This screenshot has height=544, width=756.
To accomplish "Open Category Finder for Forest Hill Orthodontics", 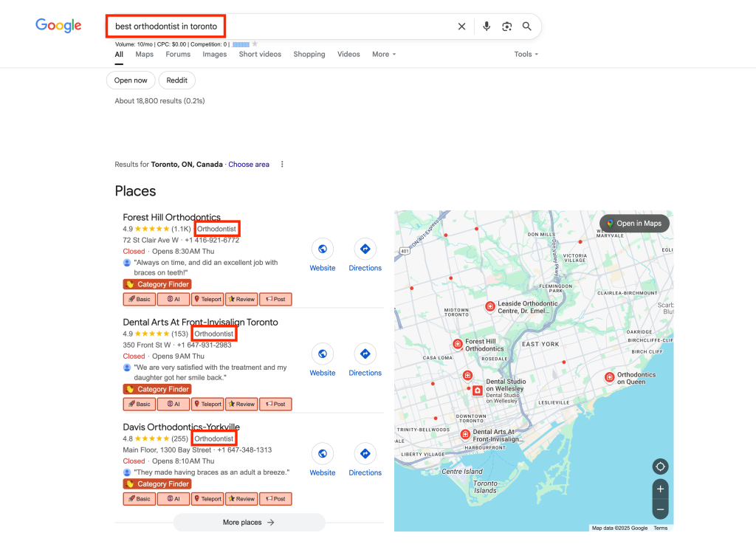I will point(157,284).
